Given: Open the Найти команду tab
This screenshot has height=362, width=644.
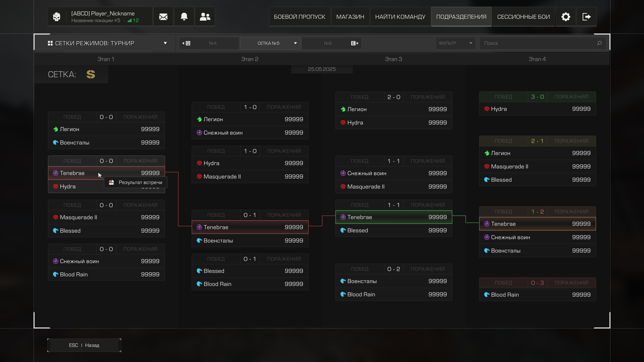Looking at the screenshot, I should 400,17.
